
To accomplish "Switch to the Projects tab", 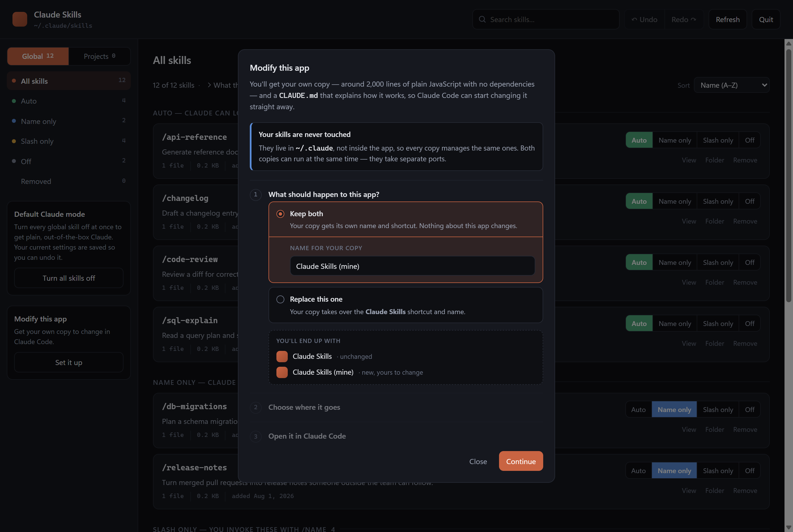I will point(99,56).
